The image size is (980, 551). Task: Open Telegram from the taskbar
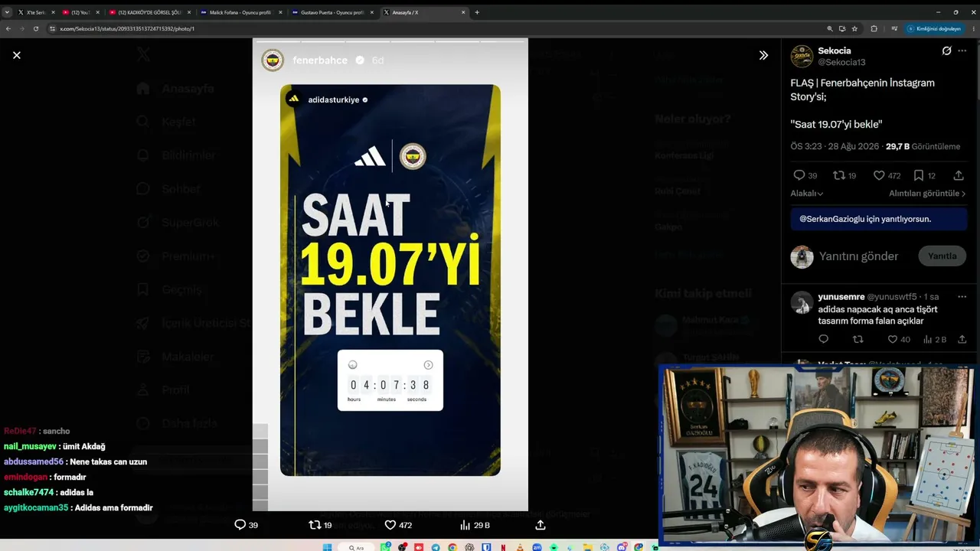(436, 547)
